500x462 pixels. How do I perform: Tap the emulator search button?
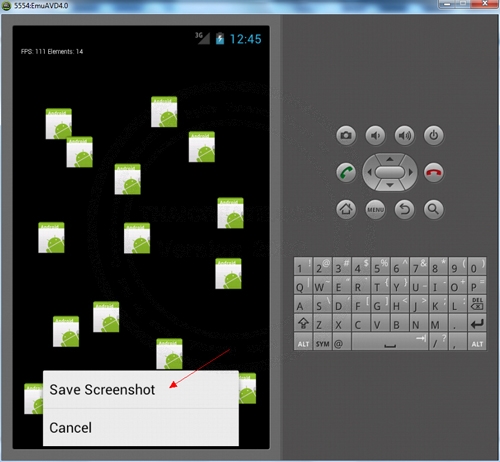433,209
